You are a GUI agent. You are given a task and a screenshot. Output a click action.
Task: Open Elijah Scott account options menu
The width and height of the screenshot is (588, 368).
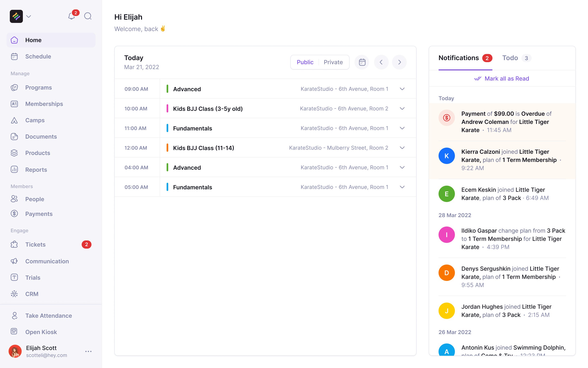(x=88, y=351)
